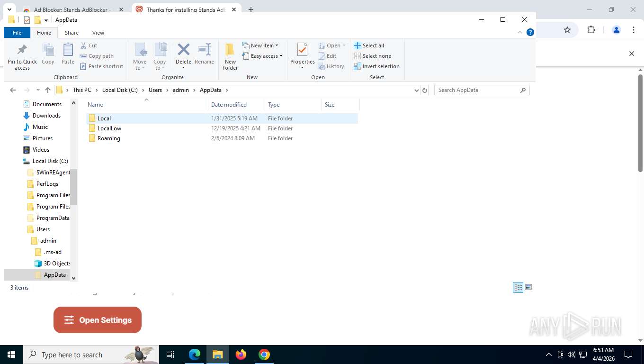Viewport: 644px width, 364px height.
Task: Switch to details view layout
Action: point(518,287)
